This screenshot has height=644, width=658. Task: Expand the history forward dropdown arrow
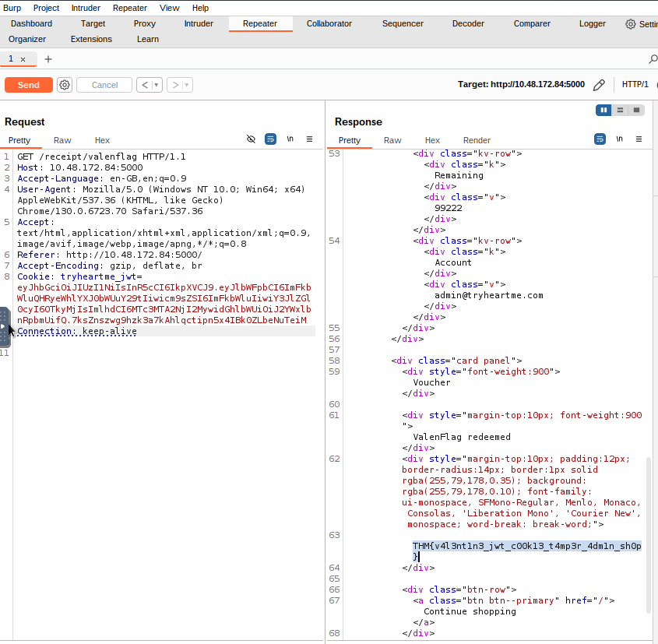click(x=187, y=85)
